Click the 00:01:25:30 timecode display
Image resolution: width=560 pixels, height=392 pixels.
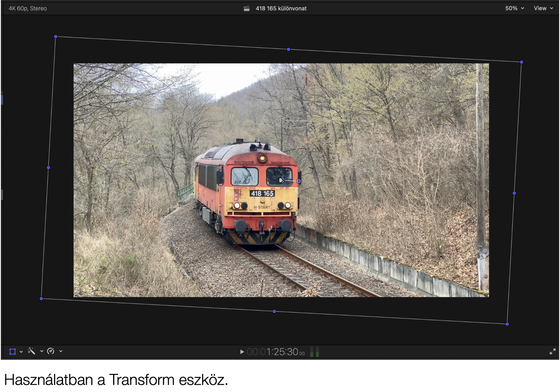coord(276,352)
